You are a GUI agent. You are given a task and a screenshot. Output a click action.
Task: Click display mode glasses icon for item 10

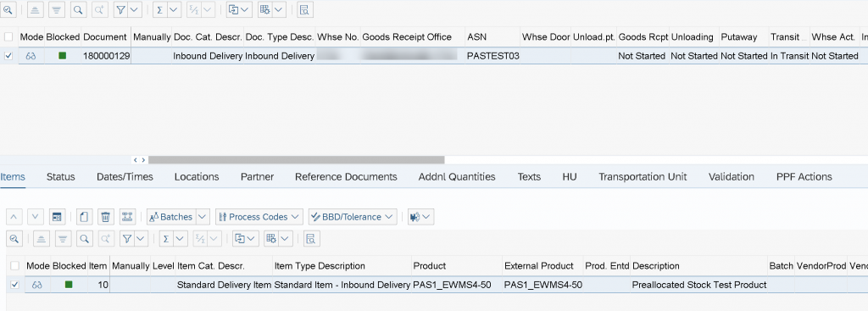point(37,285)
